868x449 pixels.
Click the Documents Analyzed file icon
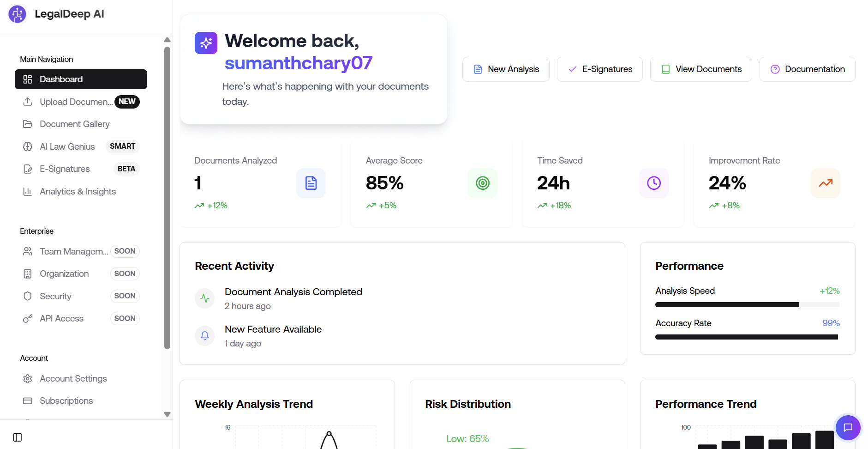pyautogui.click(x=311, y=183)
